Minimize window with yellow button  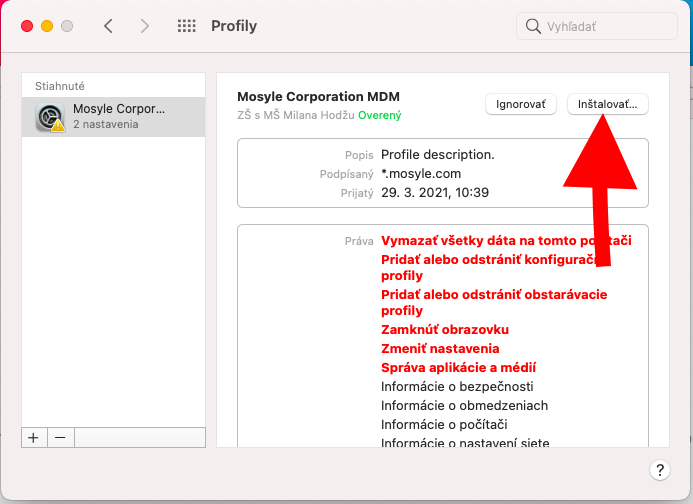pos(47,26)
